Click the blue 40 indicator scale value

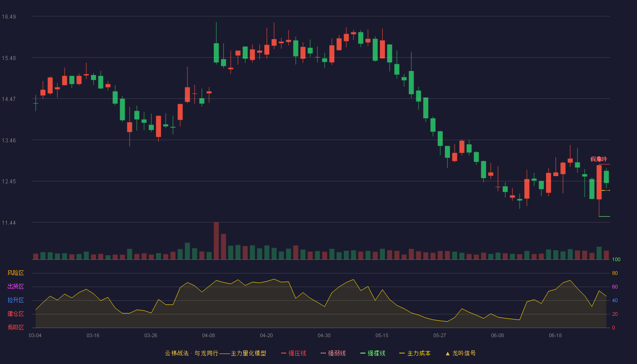(x=615, y=300)
